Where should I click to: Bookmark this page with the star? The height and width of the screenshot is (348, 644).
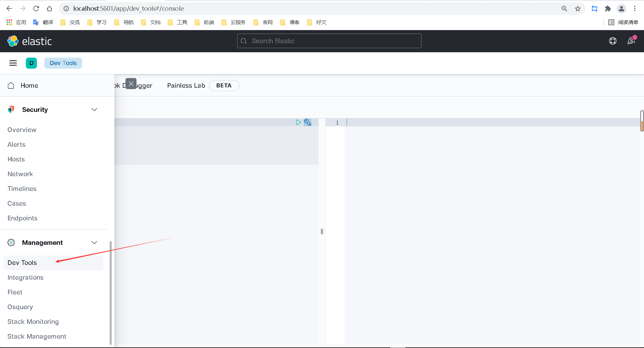[578, 9]
